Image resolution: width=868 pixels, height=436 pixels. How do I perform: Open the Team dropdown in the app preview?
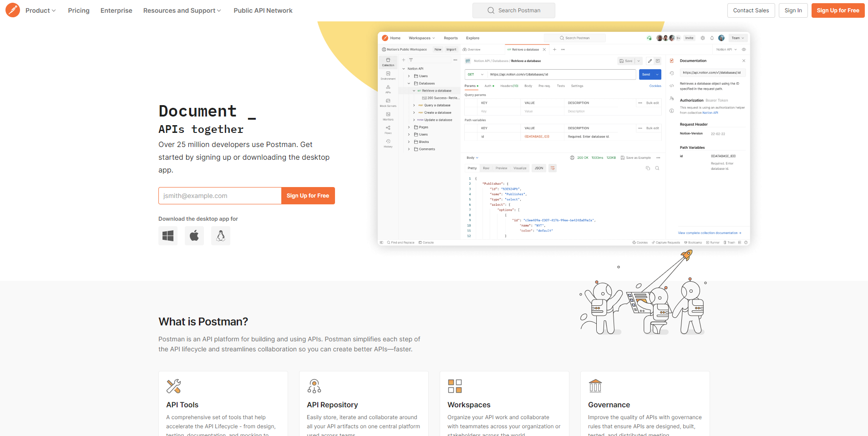click(x=738, y=38)
